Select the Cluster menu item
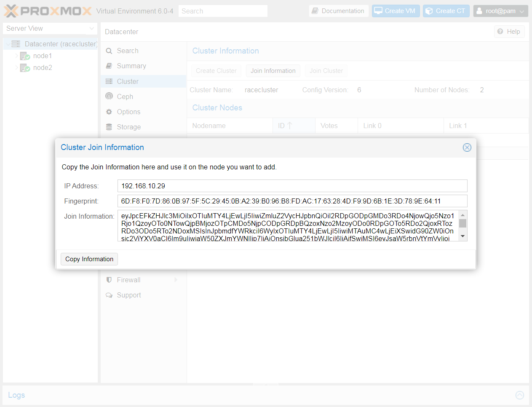 143,81
